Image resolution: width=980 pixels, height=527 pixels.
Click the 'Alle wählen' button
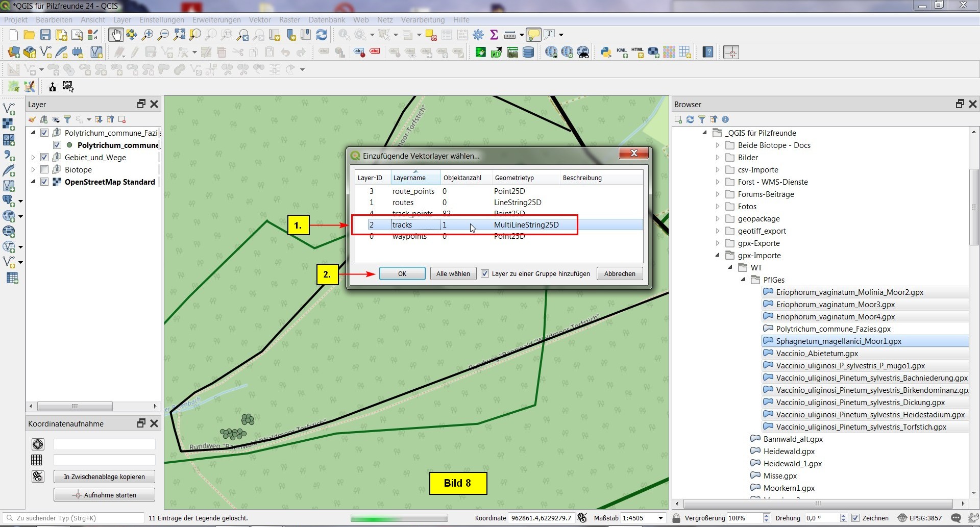tap(453, 274)
